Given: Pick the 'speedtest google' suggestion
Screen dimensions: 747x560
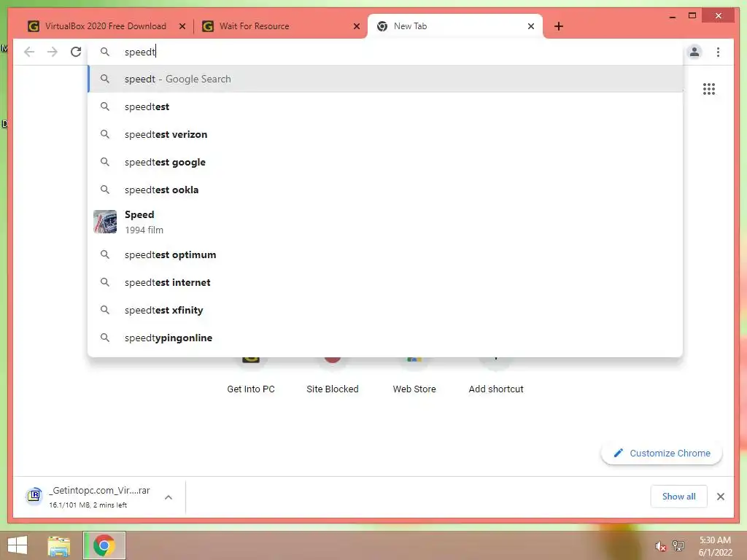Looking at the screenshot, I should (x=385, y=162).
